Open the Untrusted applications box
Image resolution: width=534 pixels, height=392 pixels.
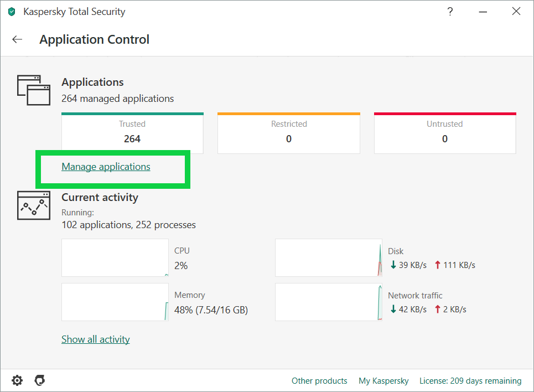coord(444,133)
